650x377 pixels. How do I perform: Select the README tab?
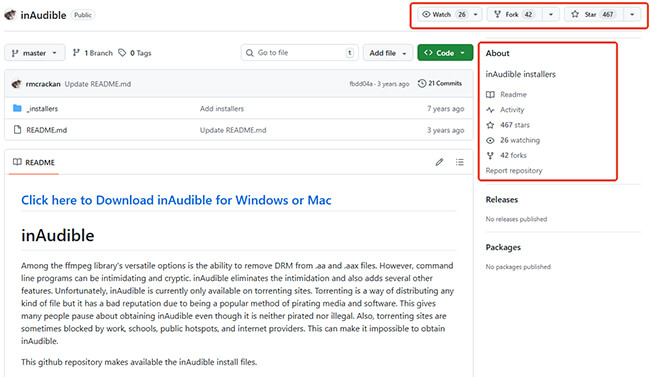point(34,162)
